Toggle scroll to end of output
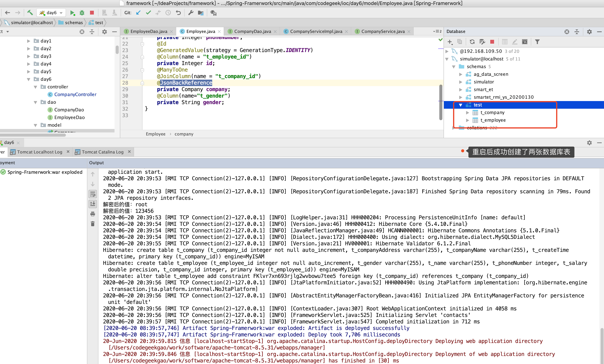Screen dimensions: 604x364 click(x=93, y=204)
